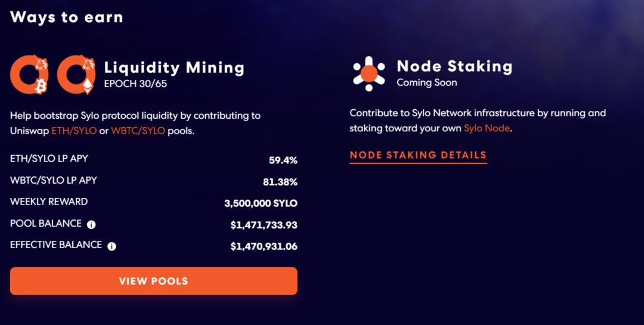
Task: Open Node Staking Details link
Action: (418, 156)
